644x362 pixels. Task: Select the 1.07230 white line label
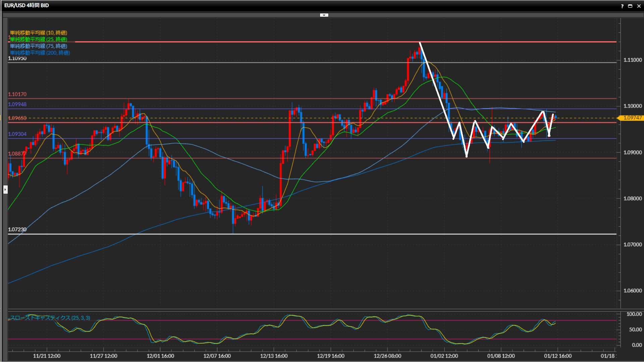tap(17, 230)
